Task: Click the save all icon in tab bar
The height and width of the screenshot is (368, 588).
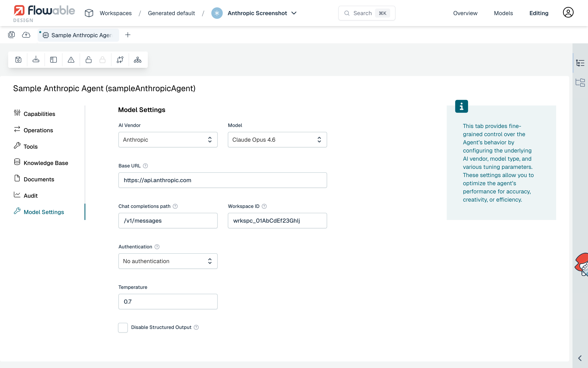Action: coord(11,35)
